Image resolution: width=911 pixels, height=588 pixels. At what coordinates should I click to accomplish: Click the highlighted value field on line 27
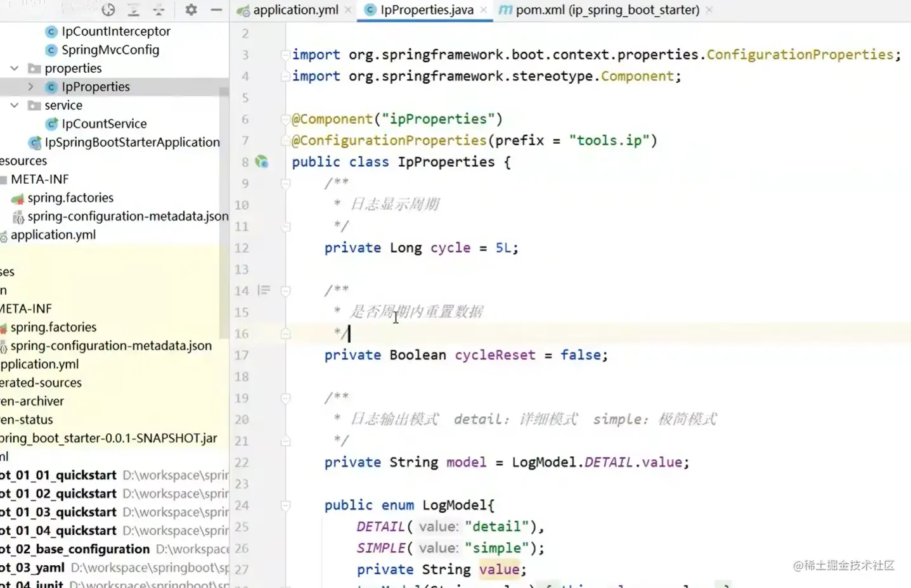tap(500, 570)
